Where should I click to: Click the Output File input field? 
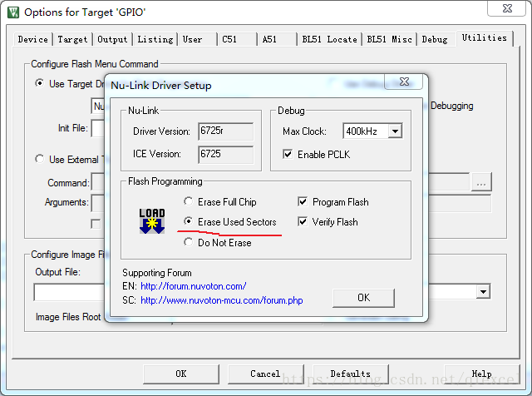(x=69, y=292)
